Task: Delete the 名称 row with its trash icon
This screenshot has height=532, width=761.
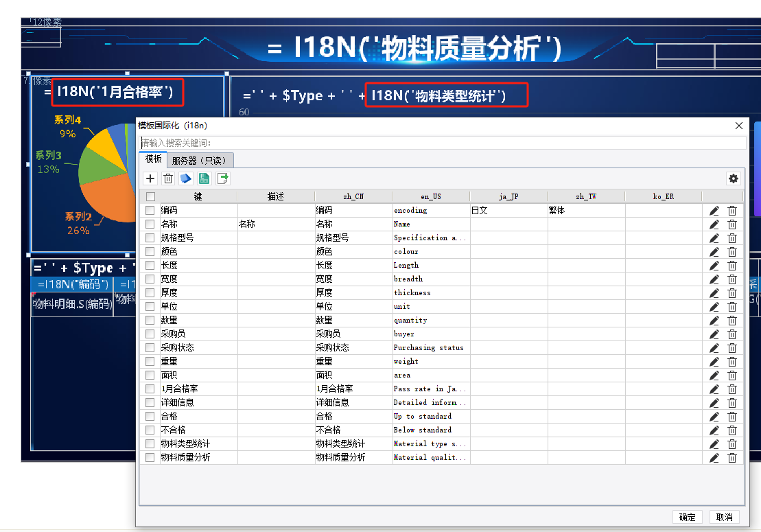Action: pyautogui.click(x=732, y=224)
